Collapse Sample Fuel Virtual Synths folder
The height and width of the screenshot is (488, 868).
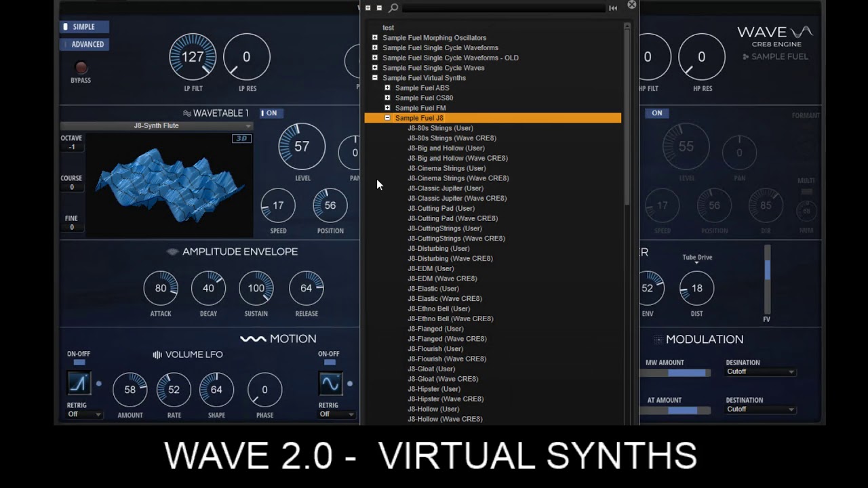point(374,78)
